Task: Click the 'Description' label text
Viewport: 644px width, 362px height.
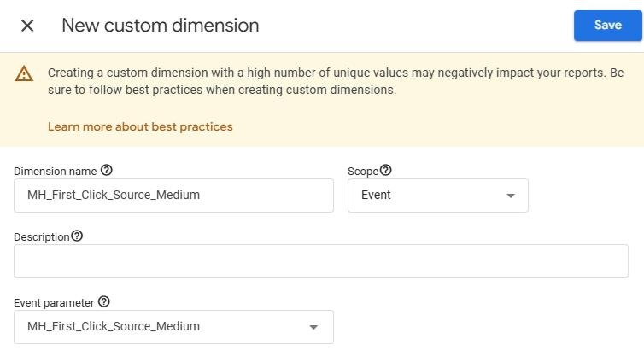Action: coord(41,237)
